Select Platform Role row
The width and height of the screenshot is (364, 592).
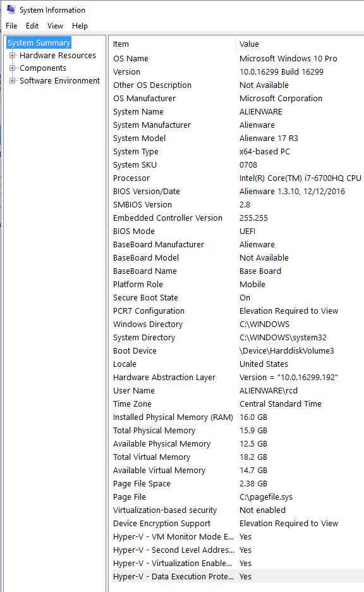tap(236, 284)
